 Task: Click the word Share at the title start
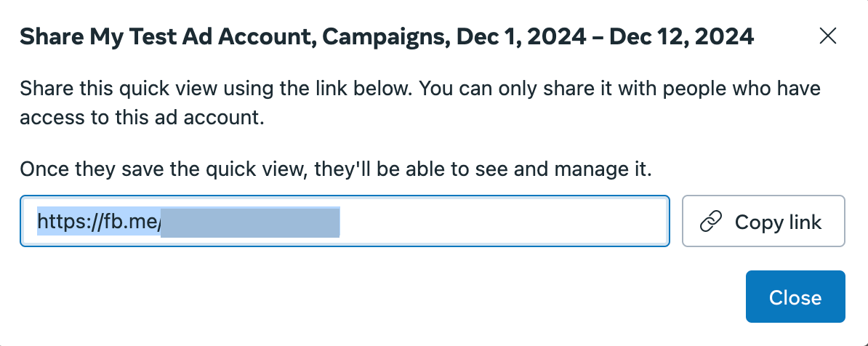tap(47, 37)
